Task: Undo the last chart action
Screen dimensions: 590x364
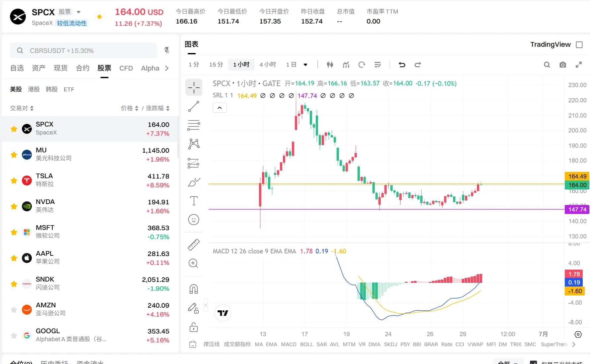Action: click(402, 65)
